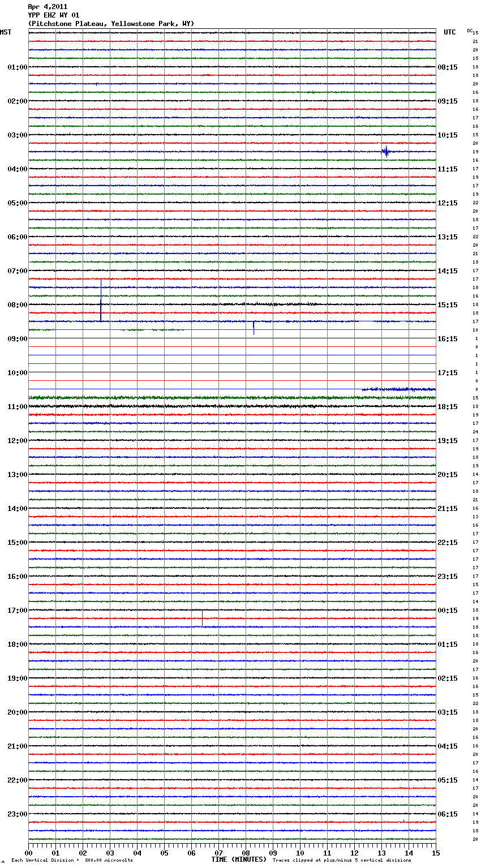Click the 12:00 MST time label
481x868 pixels.
pyautogui.click(x=18, y=441)
